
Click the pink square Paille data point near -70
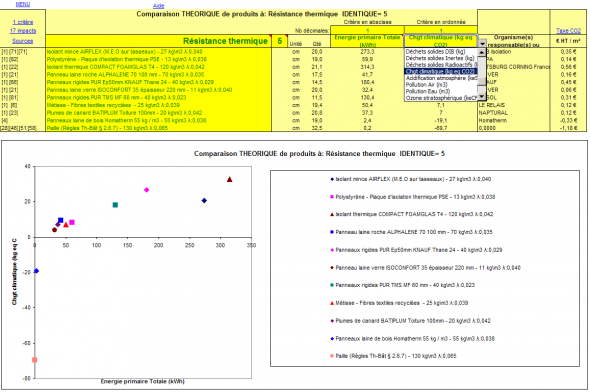[x=35, y=360]
